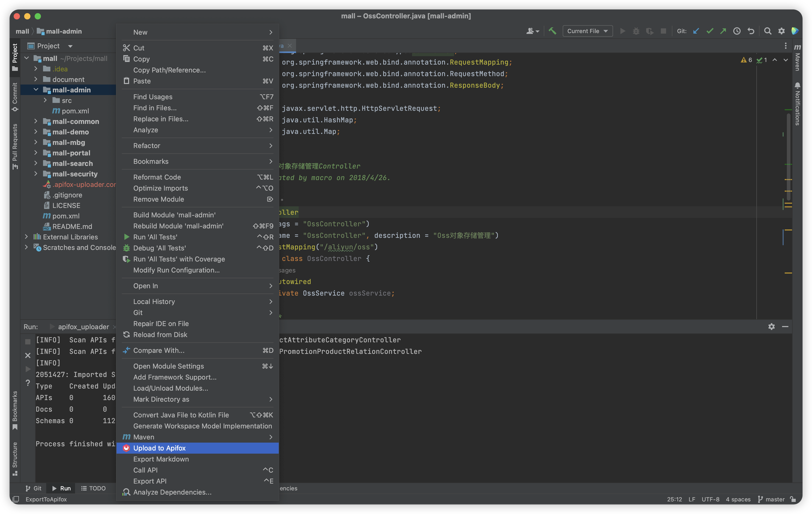Viewport: 812px width, 514px height.
Task: Open the Bookmarks tool window tab
Action: point(15,411)
